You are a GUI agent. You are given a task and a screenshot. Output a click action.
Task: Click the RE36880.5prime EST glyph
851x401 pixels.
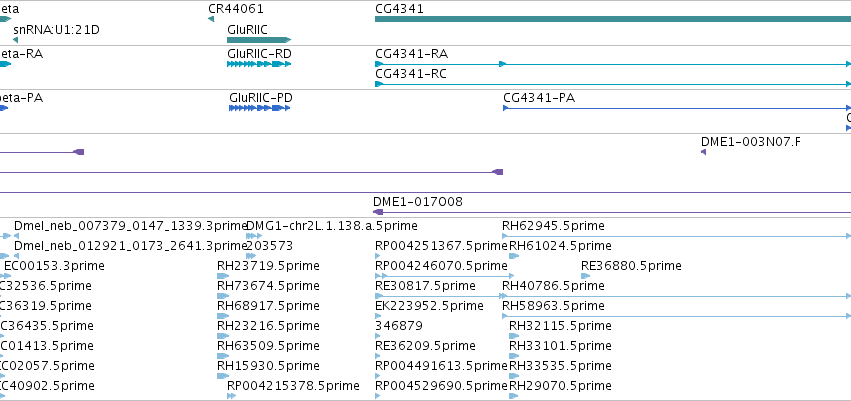(x=585, y=276)
